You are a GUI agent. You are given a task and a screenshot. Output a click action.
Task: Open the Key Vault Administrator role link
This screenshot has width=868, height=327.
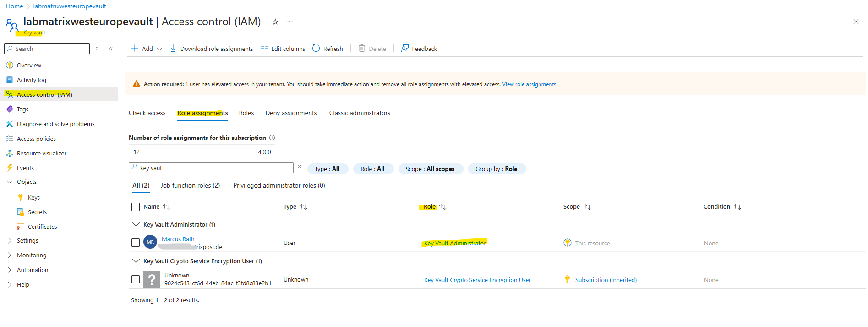coord(455,243)
